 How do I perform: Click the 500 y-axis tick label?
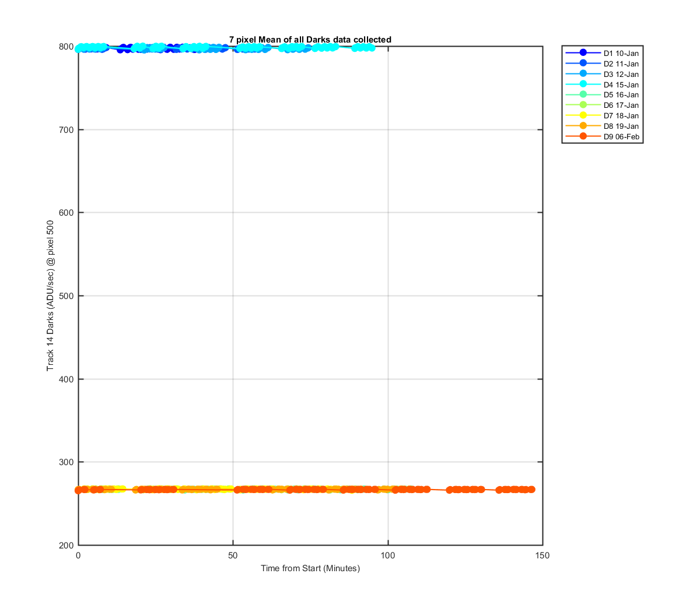(66, 296)
